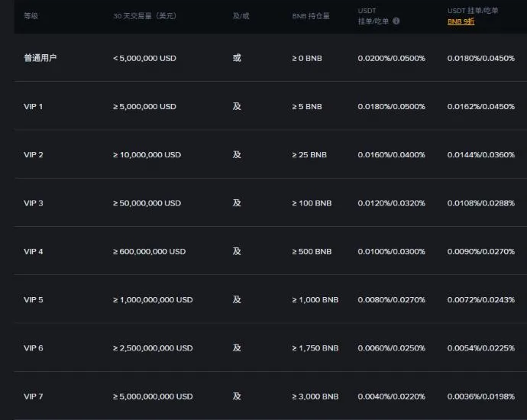Click the 0.0090%/0.0270% discounted fee cell

(481, 252)
